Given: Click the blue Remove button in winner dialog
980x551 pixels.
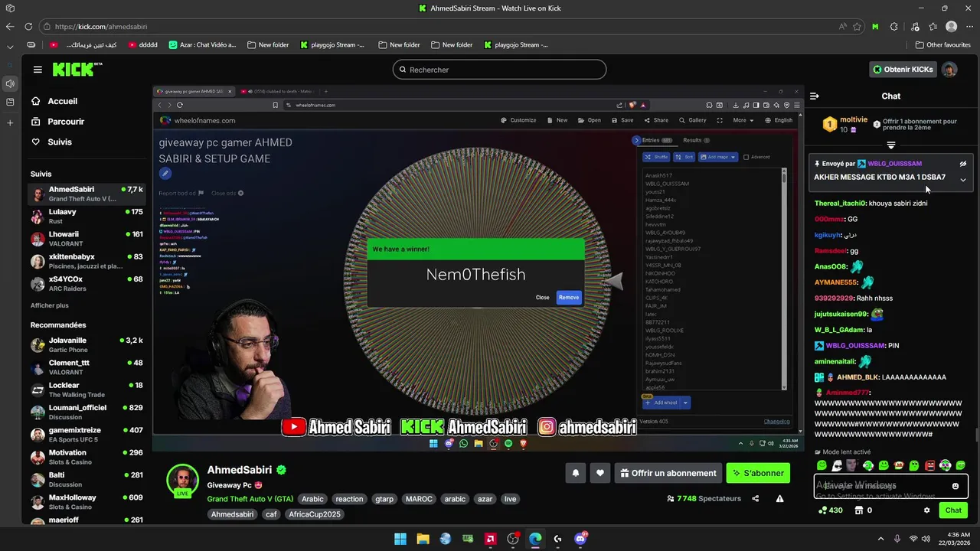Looking at the screenshot, I should pos(569,297).
